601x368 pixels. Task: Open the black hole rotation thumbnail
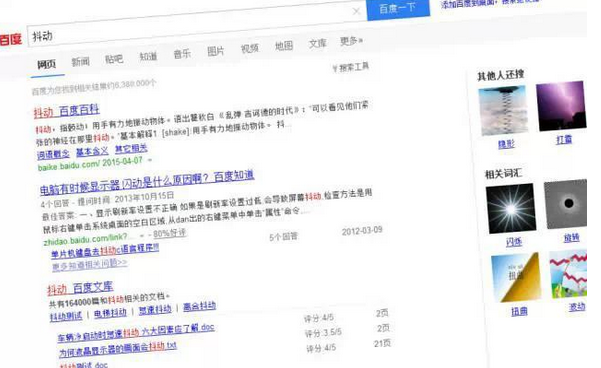[566, 204]
